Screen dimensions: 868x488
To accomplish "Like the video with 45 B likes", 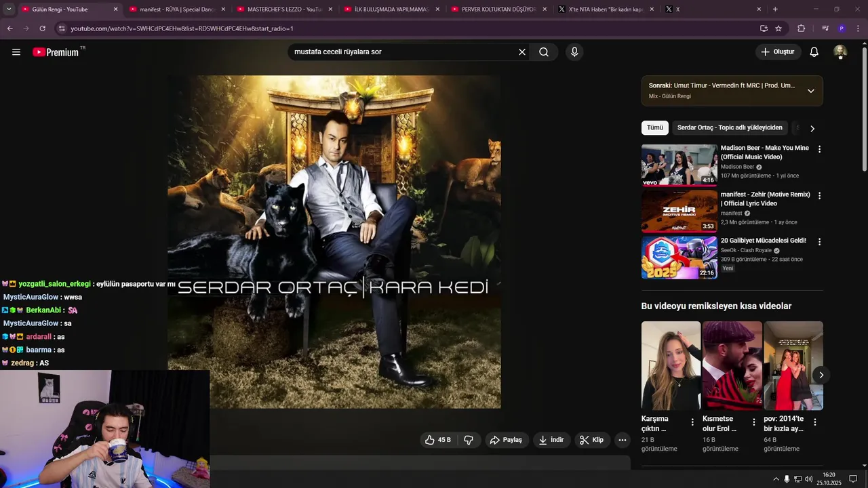I will pos(438,440).
